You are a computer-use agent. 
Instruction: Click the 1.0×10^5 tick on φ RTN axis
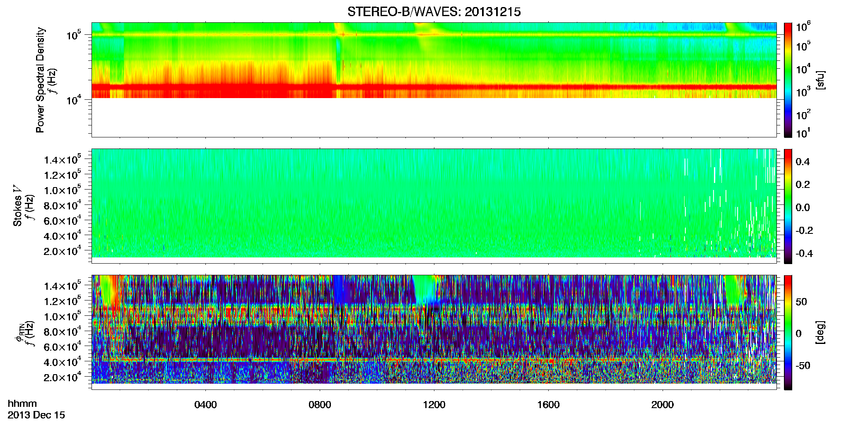(63, 316)
